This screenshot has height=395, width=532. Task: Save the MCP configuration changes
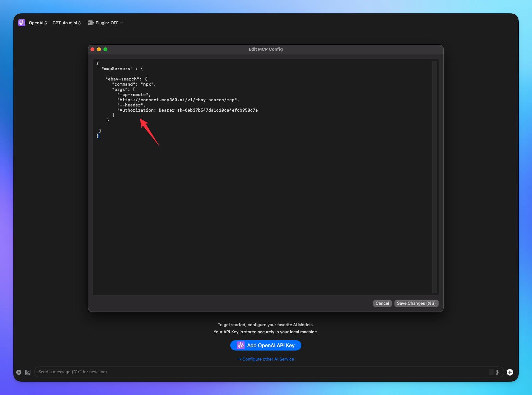pos(416,303)
